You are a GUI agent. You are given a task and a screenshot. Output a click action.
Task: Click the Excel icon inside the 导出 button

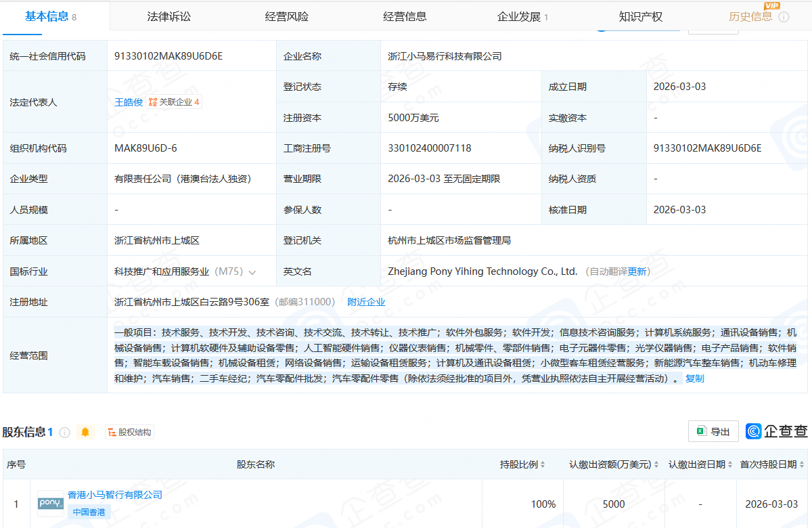coord(701,431)
